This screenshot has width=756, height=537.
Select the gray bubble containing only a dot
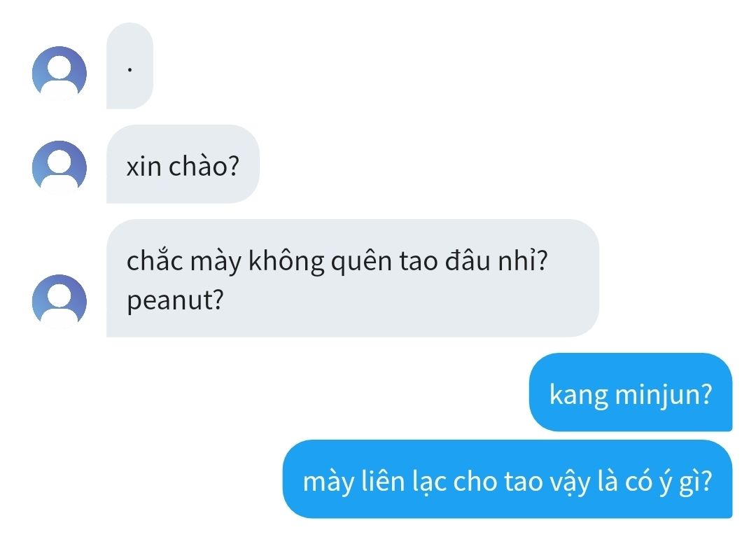(x=129, y=66)
